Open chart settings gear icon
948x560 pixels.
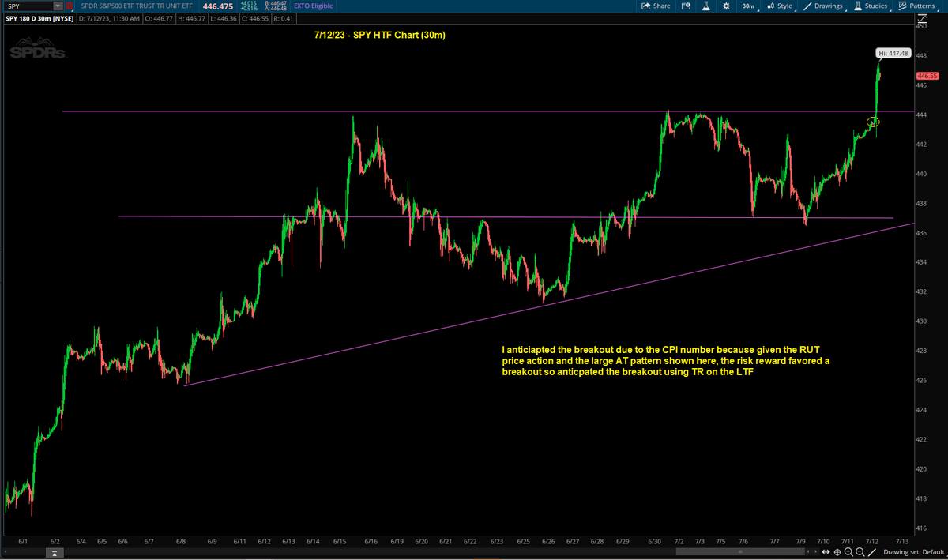pos(726,6)
